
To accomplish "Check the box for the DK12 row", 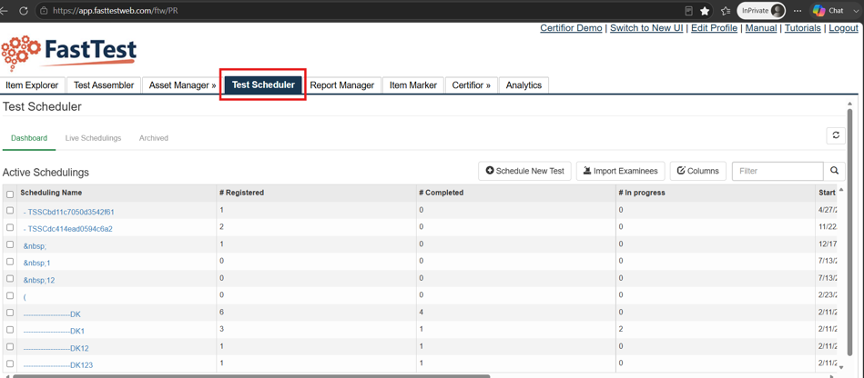I will tap(10, 347).
